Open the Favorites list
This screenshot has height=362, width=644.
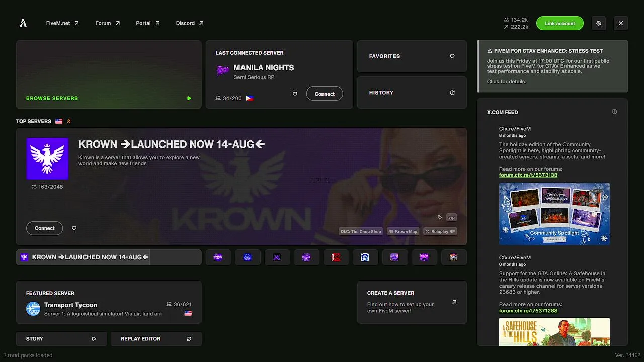(x=412, y=56)
